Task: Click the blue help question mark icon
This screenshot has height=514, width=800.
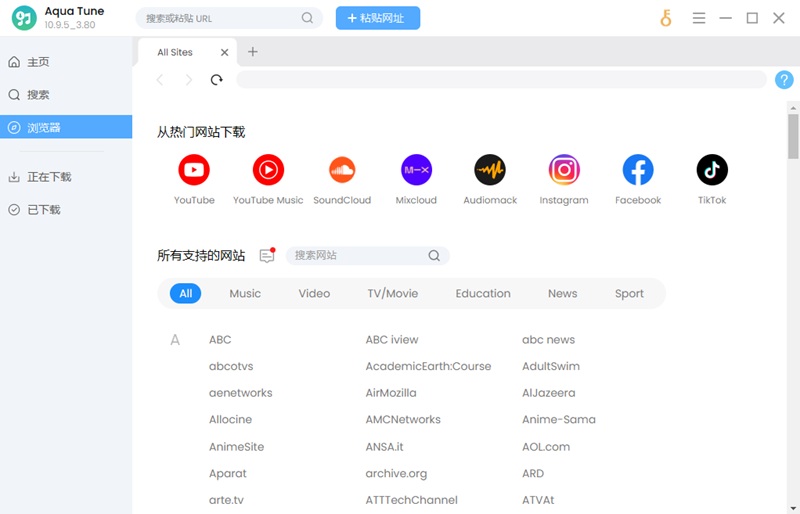Action: tap(784, 80)
